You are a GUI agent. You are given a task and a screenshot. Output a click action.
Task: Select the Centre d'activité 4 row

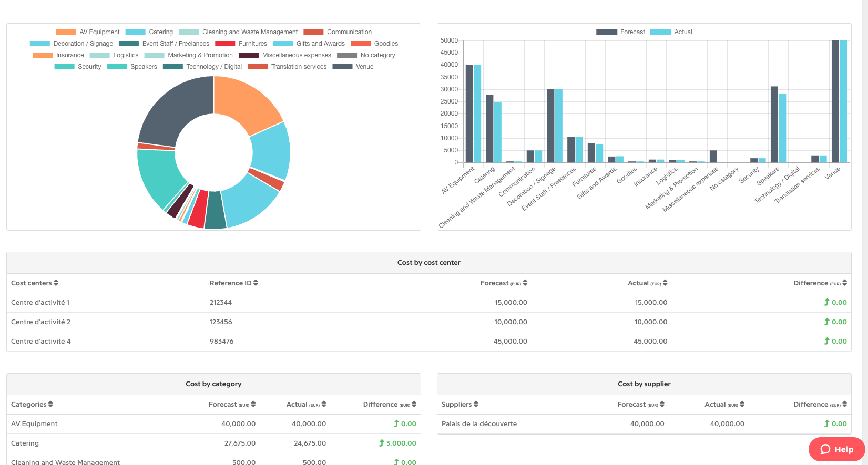[x=41, y=342]
